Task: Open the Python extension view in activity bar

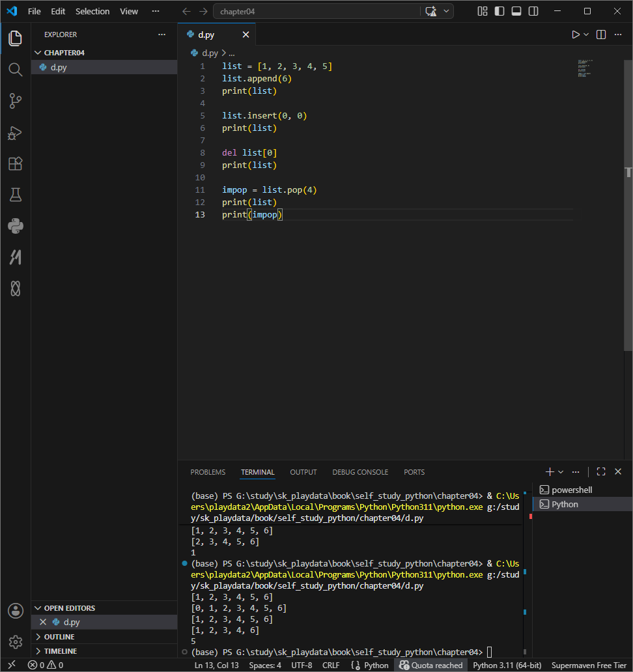Action: pyautogui.click(x=16, y=227)
